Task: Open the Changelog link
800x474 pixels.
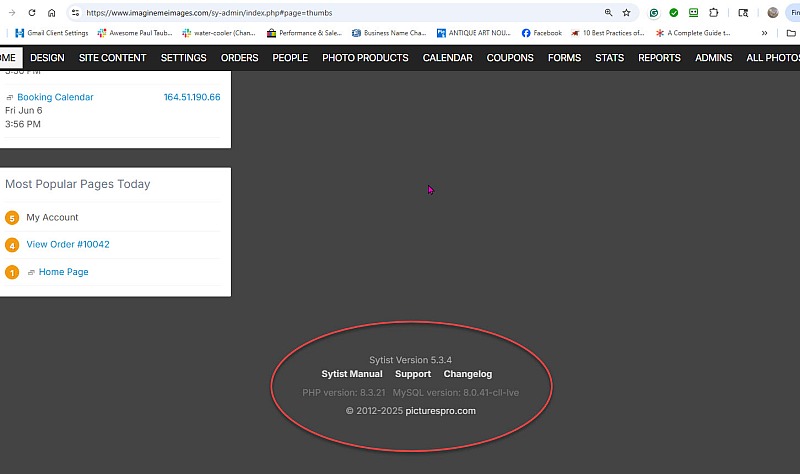Action: pyautogui.click(x=468, y=374)
